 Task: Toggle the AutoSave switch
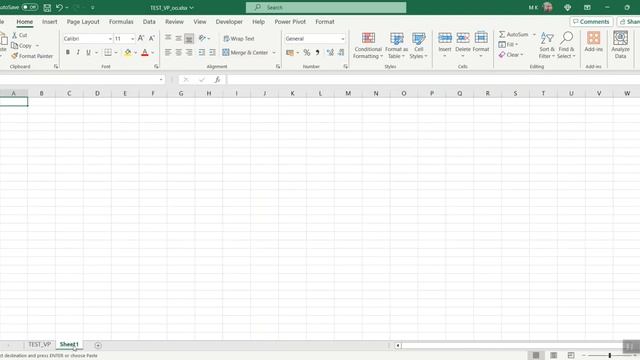29,7
